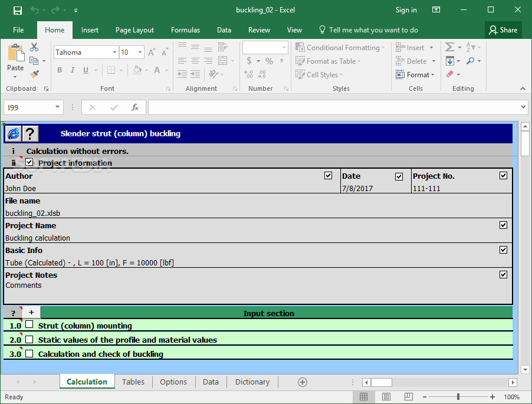Open Format as Table dropdown
Image resolution: width=532 pixels, height=404 pixels.
pos(328,61)
